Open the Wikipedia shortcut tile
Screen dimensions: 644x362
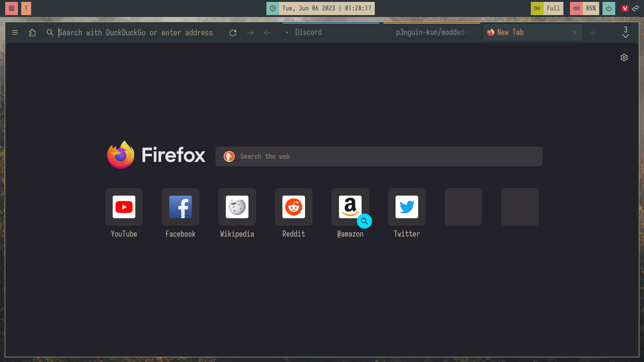(237, 207)
